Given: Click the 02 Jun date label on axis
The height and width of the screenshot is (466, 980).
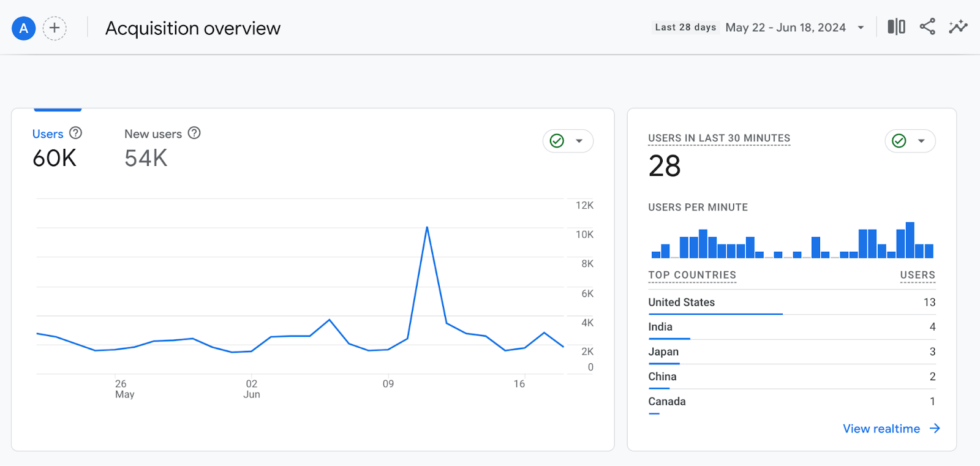Looking at the screenshot, I should tap(252, 389).
